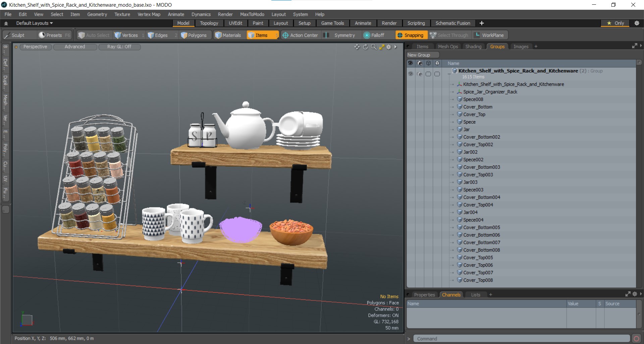Open vertical Mesh sidebar tab

[5, 102]
